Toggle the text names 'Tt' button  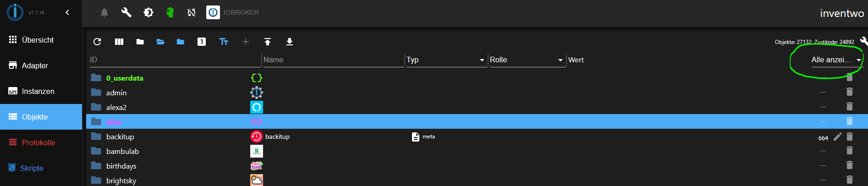coord(224,42)
